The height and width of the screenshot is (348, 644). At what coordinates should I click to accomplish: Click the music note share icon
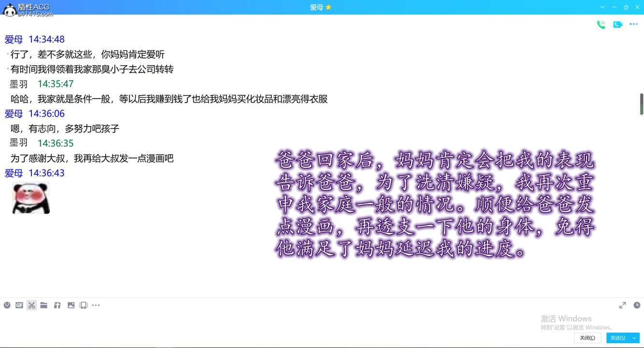57,305
